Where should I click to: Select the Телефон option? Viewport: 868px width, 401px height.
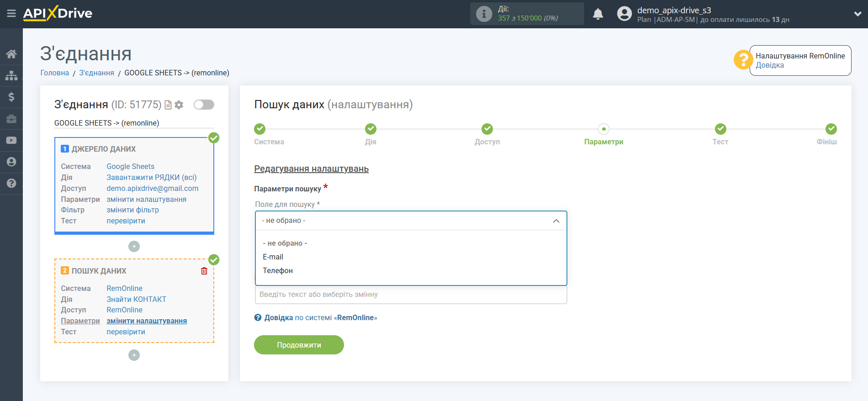pyautogui.click(x=411, y=270)
